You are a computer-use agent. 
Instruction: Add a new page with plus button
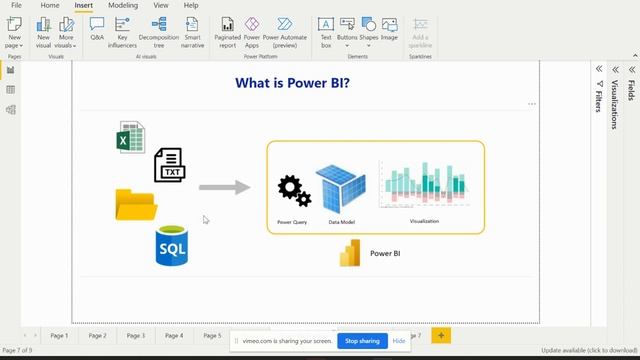point(441,336)
